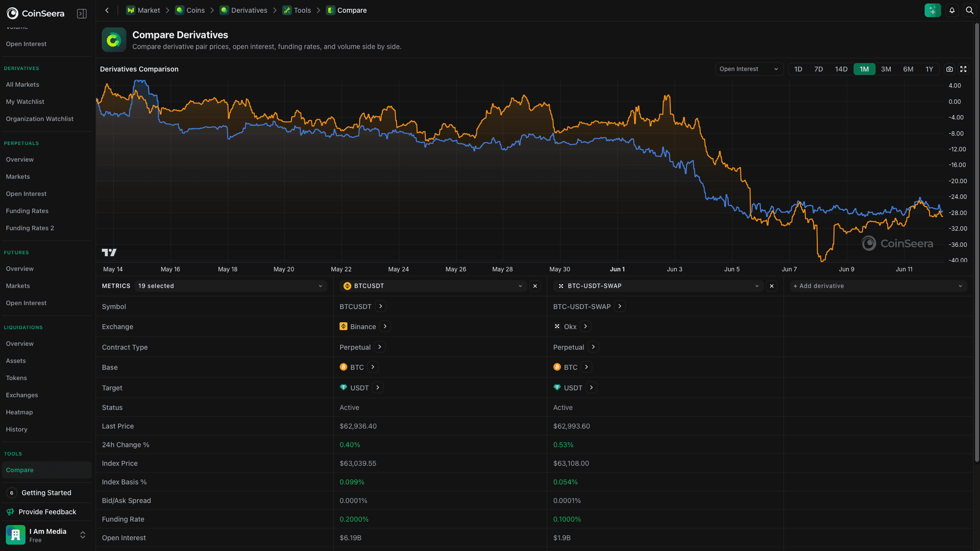Viewport: 980px width, 551px height.
Task: Click the TradingView logo on chart
Action: click(109, 252)
